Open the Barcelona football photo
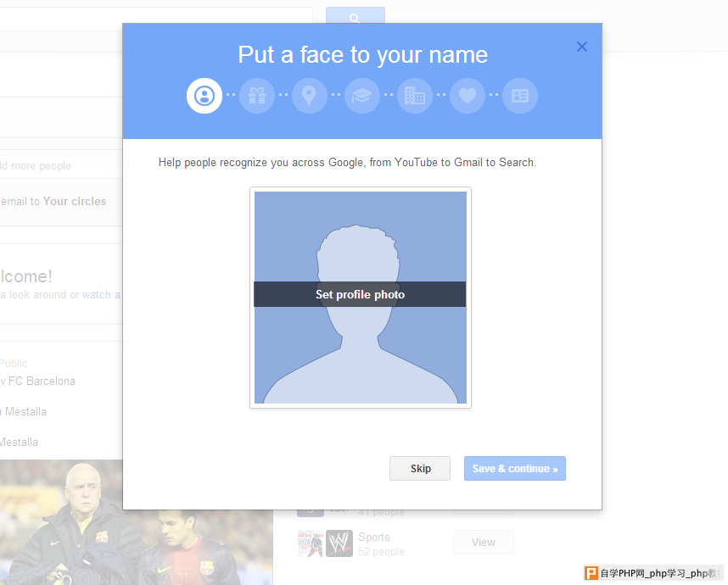The width and height of the screenshot is (728, 585). [136, 522]
